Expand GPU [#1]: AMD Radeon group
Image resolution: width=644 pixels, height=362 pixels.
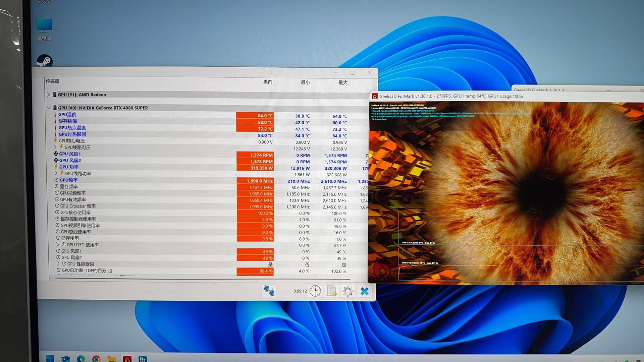(x=49, y=95)
